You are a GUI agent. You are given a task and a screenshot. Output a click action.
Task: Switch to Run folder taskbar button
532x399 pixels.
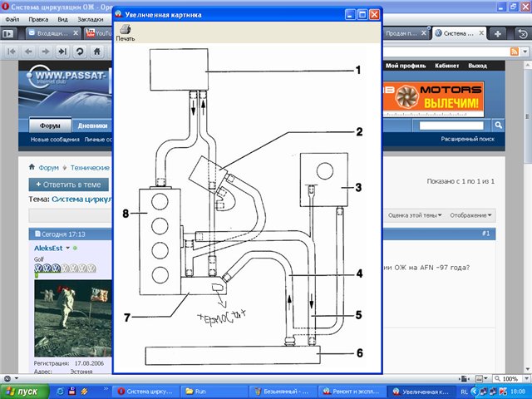214,392
